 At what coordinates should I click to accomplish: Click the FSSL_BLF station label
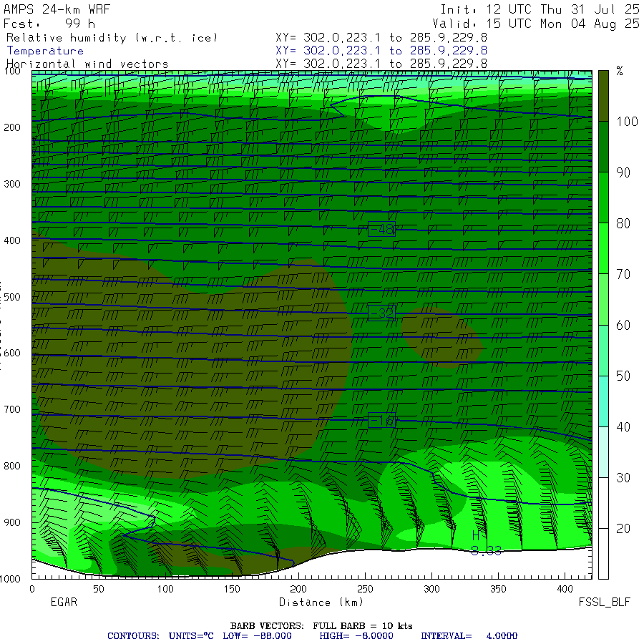[x=604, y=602]
